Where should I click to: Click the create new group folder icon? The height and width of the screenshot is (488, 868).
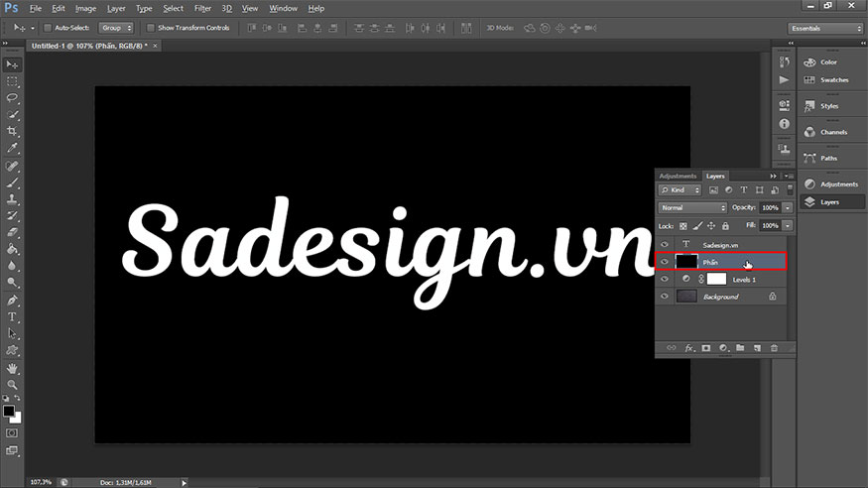click(740, 348)
